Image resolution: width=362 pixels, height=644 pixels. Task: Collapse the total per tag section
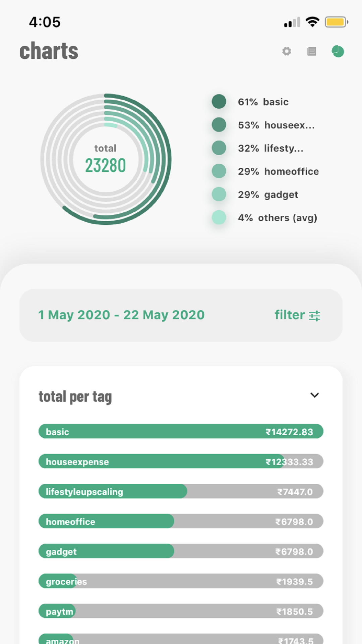(314, 395)
